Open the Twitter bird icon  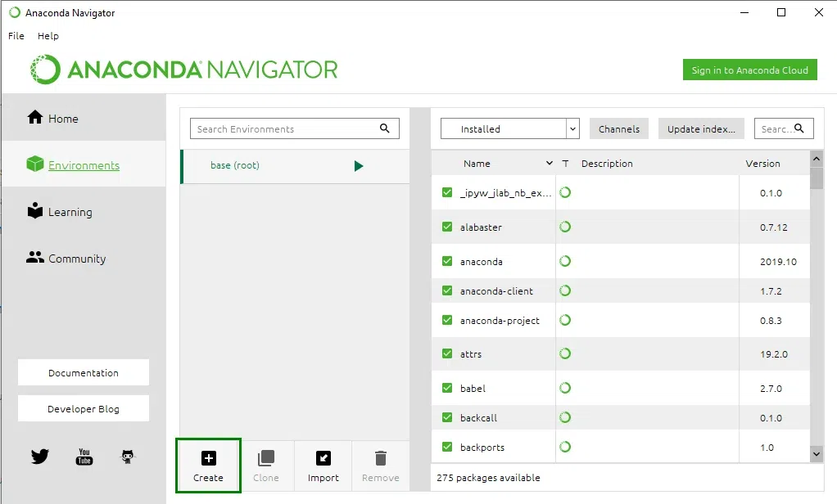pos(40,456)
